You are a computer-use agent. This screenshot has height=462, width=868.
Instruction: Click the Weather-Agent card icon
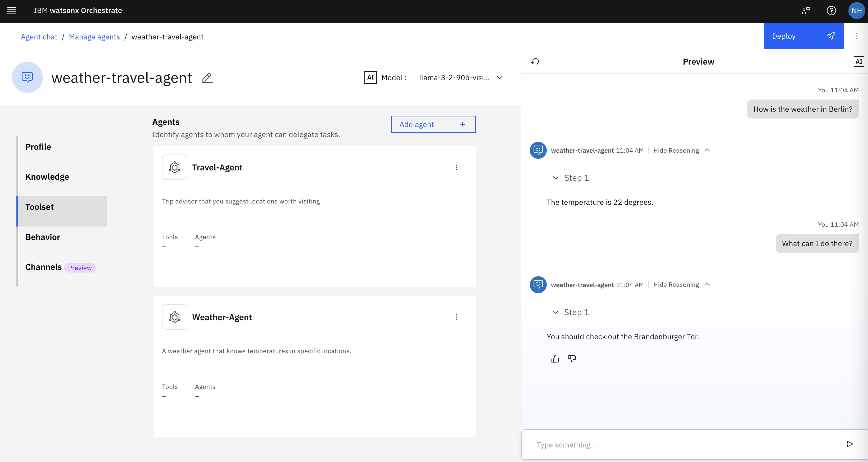tap(175, 317)
